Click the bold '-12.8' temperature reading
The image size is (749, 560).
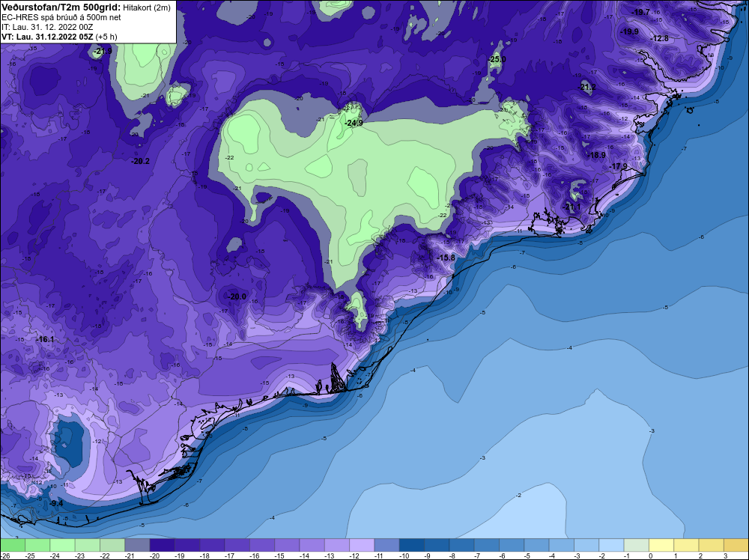click(660, 39)
